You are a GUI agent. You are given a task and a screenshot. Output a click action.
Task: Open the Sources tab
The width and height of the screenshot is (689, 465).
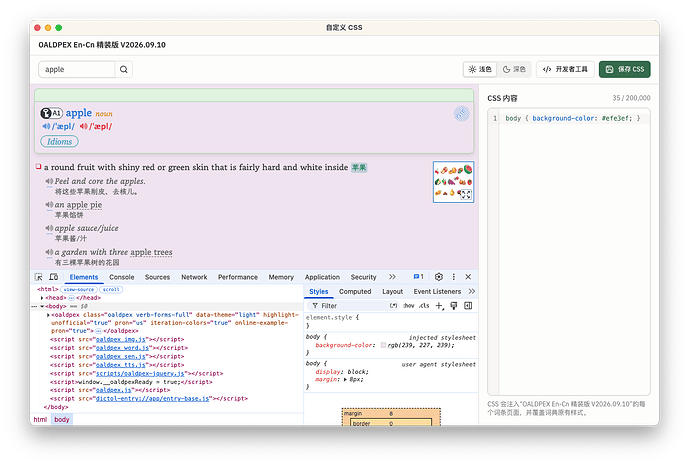click(x=157, y=277)
